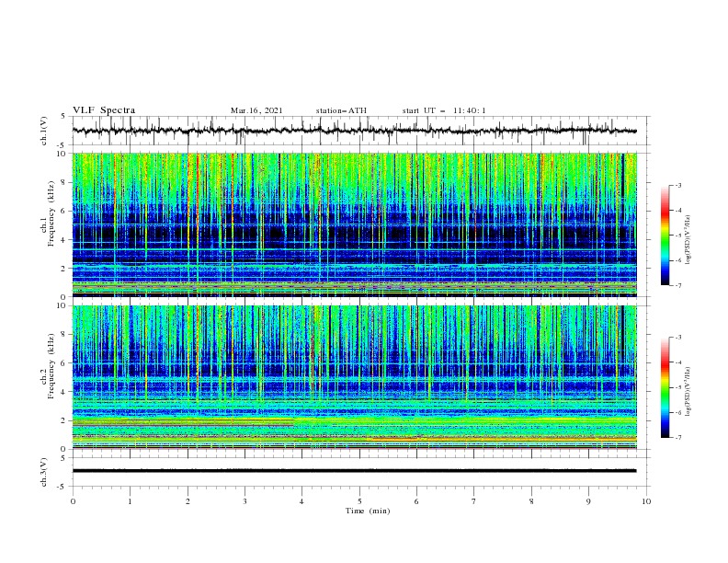Click time axis tick label "8"
The width and height of the screenshot is (728, 563).
pos(531,501)
